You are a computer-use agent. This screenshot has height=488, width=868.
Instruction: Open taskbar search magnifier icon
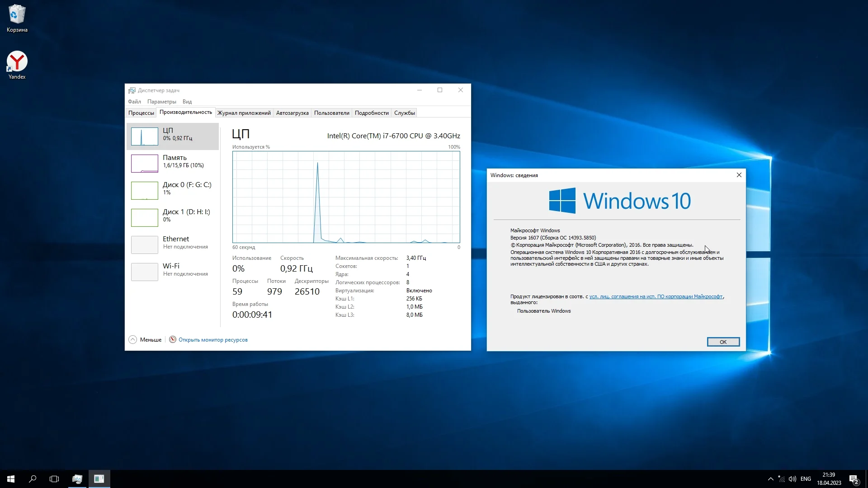pyautogui.click(x=33, y=479)
